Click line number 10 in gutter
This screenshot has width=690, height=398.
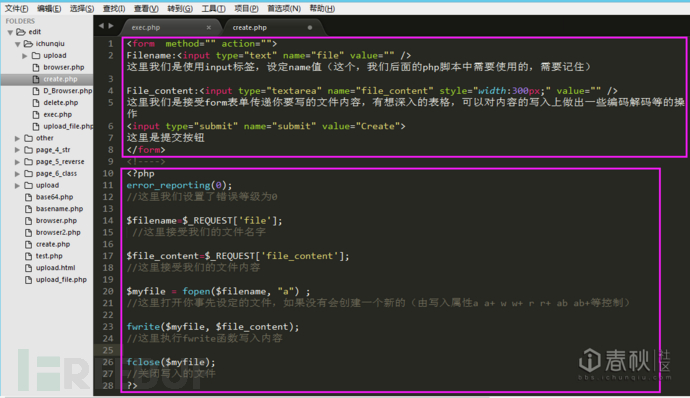108,173
